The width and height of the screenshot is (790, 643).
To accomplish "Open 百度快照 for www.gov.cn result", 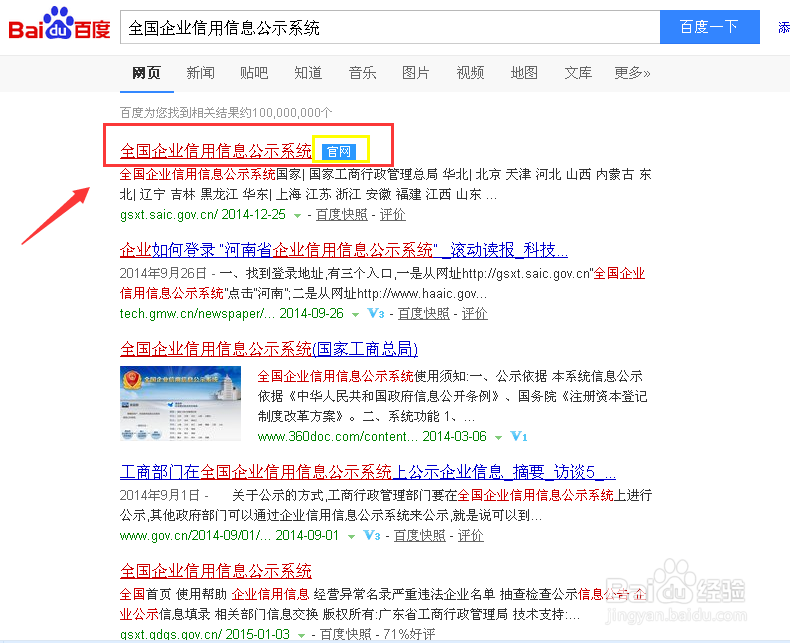I will click(x=420, y=535).
